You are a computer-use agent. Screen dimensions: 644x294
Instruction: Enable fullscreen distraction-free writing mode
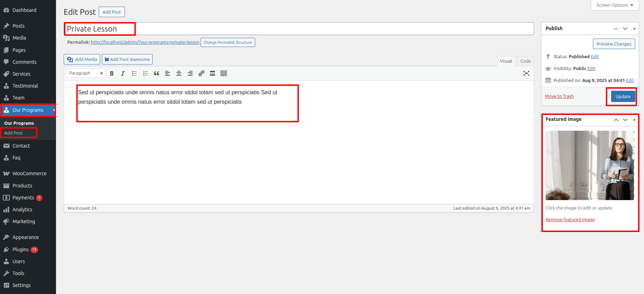[x=526, y=73]
